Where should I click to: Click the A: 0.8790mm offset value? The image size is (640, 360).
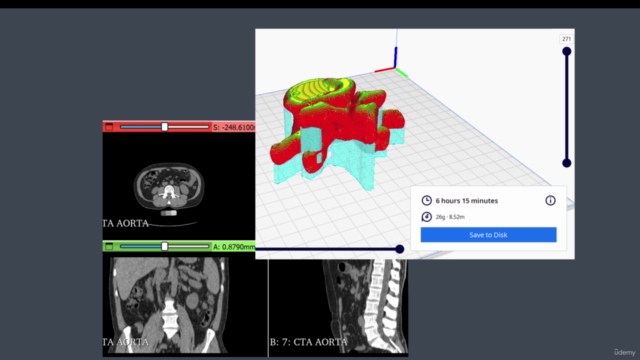pyautogui.click(x=234, y=247)
